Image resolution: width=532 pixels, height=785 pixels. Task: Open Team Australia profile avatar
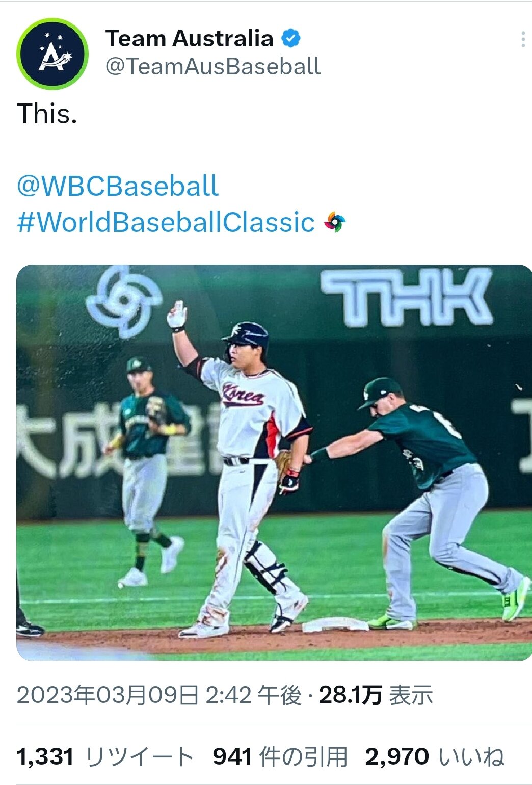point(52,54)
